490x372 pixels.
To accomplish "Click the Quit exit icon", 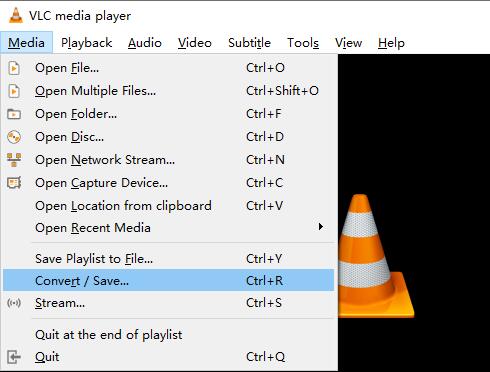I will 14,357.
